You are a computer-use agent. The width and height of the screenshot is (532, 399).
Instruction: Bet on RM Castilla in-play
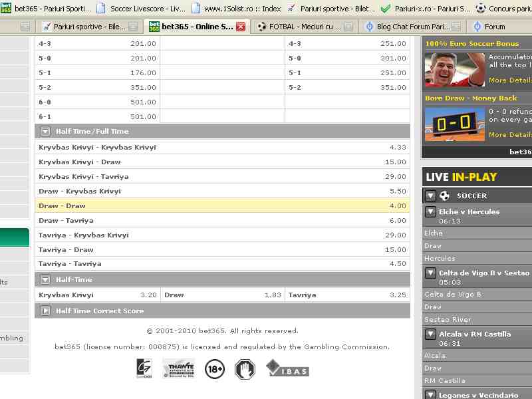tap(477, 380)
